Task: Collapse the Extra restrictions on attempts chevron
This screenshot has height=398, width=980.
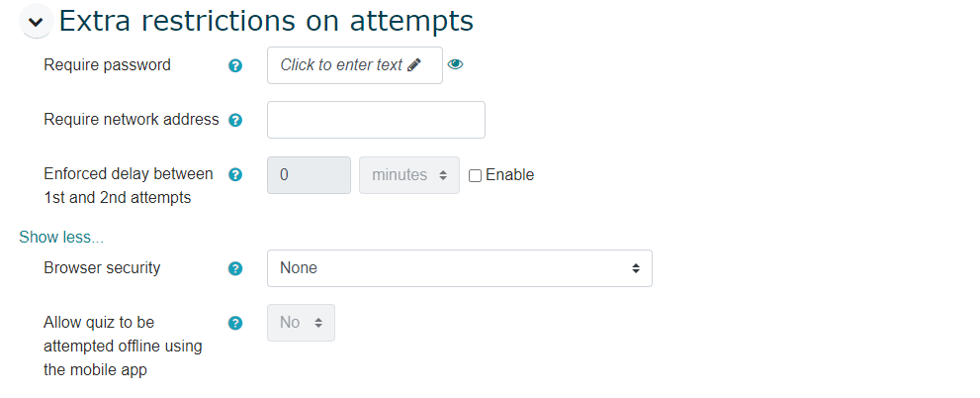Action: [x=37, y=21]
